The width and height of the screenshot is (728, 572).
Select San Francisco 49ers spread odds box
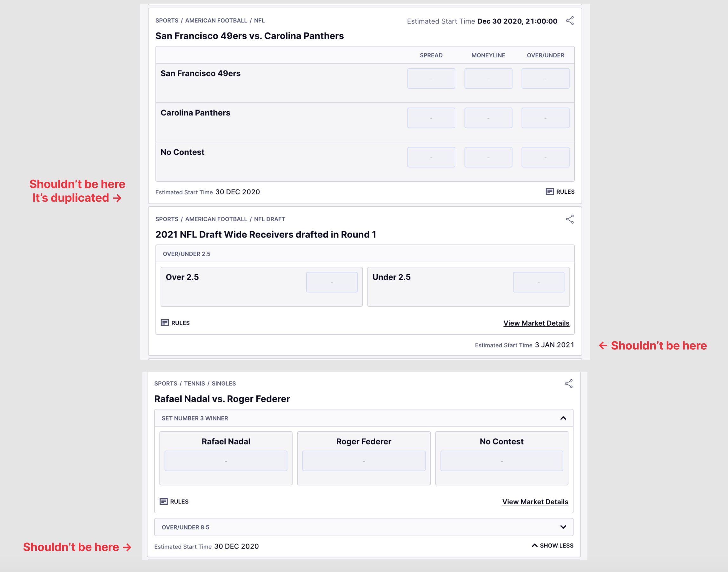coord(431,79)
